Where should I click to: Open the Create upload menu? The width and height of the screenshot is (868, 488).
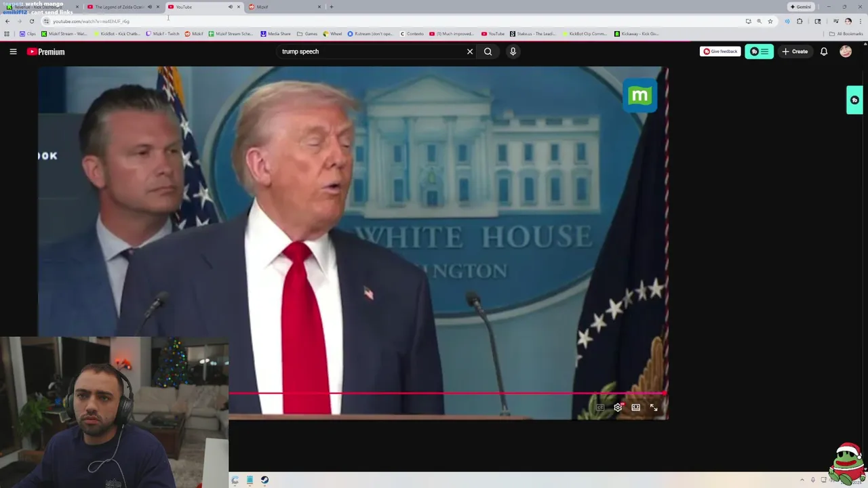(795, 52)
